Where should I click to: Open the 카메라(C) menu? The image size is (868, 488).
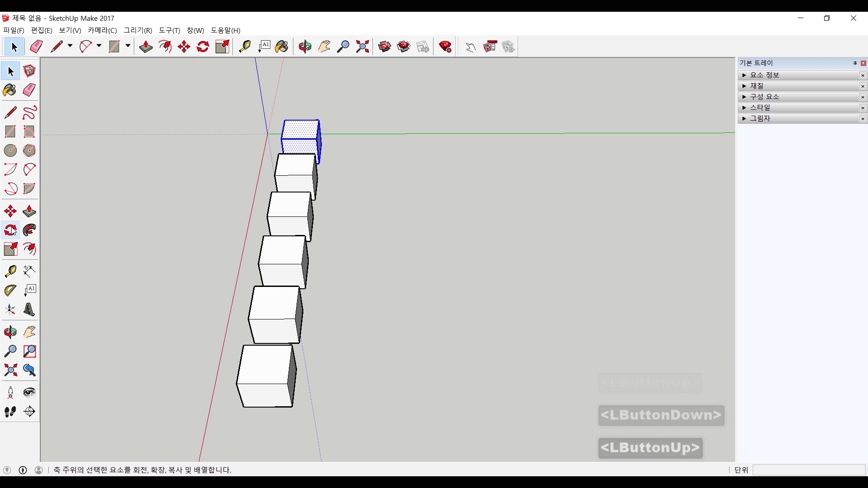click(102, 30)
